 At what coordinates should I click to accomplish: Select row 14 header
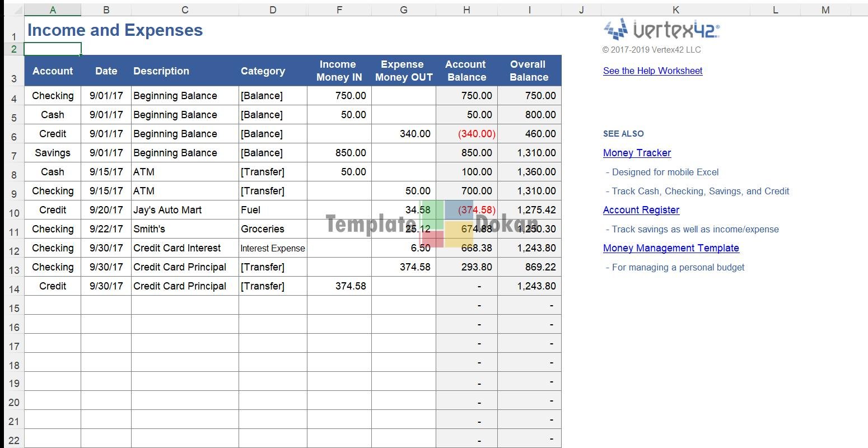point(14,289)
